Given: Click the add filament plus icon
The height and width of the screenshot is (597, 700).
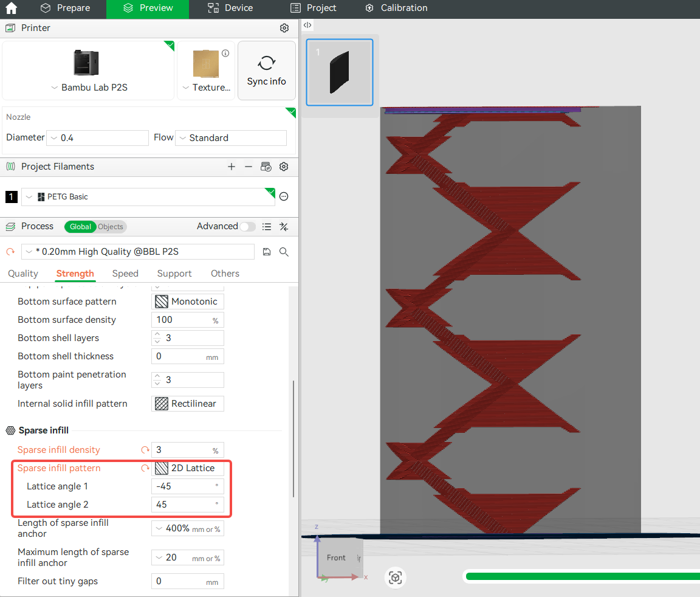Looking at the screenshot, I should point(232,167).
